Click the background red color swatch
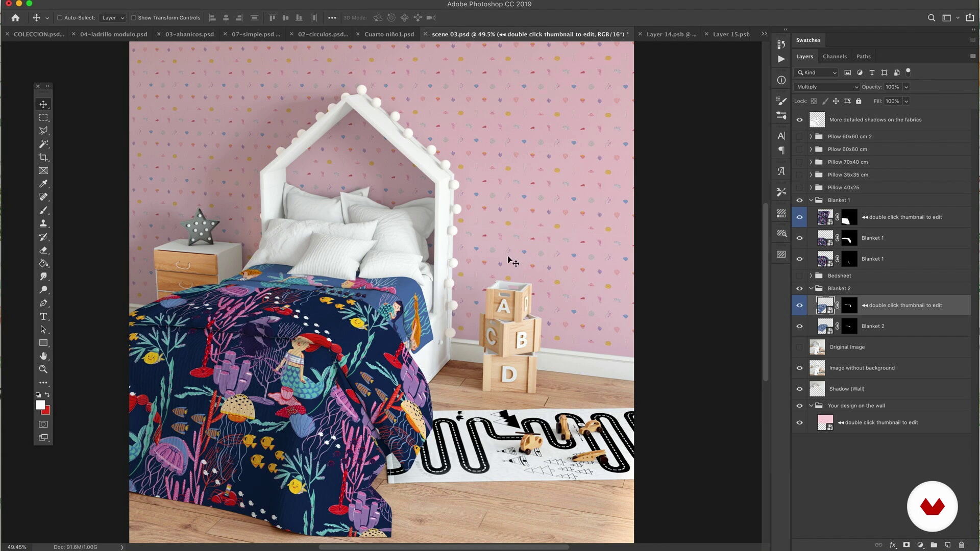 (x=47, y=411)
